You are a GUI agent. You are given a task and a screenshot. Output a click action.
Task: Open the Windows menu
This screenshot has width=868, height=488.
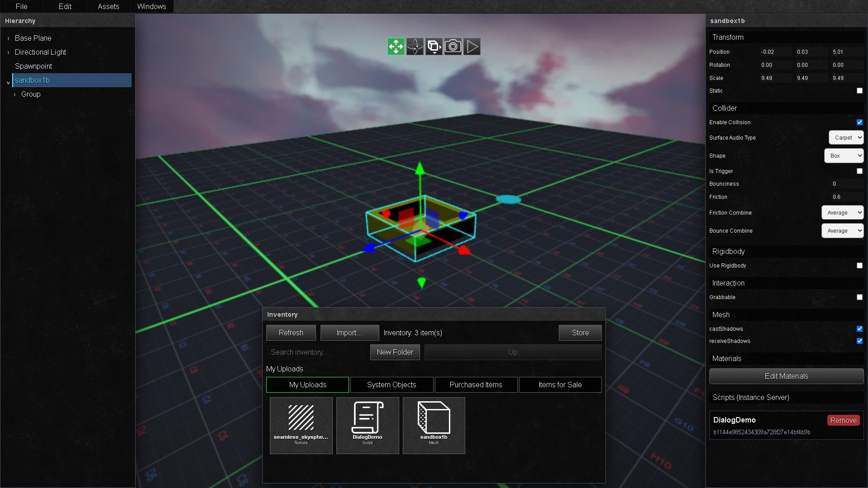(x=152, y=6)
